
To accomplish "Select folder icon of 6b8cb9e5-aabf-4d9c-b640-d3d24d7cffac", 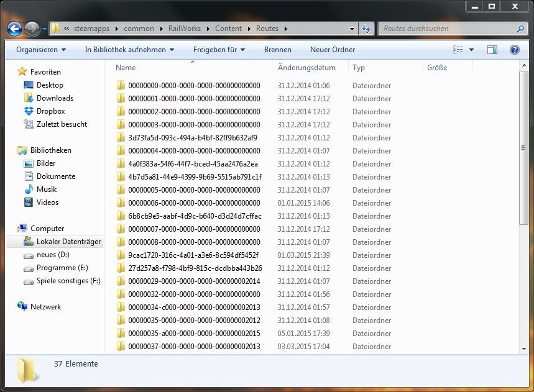I will [x=121, y=216].
